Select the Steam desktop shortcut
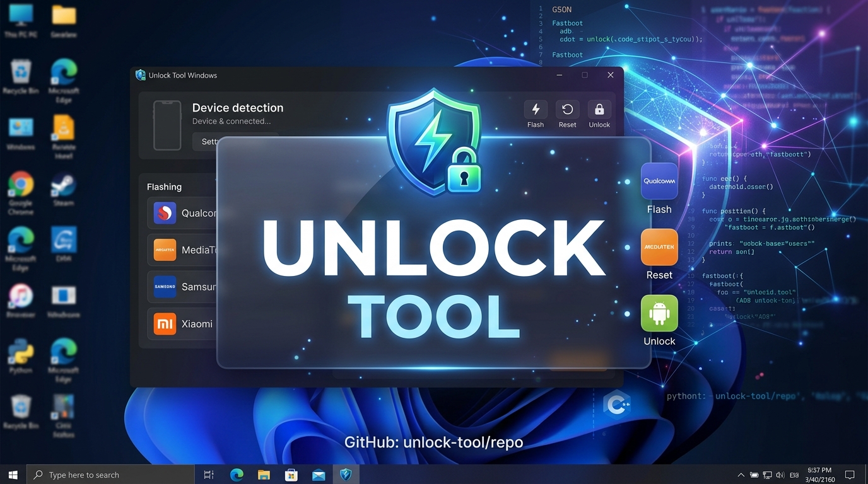Image resolution: width=868 pixels, height=484 pixels. [x=64, y=190]
